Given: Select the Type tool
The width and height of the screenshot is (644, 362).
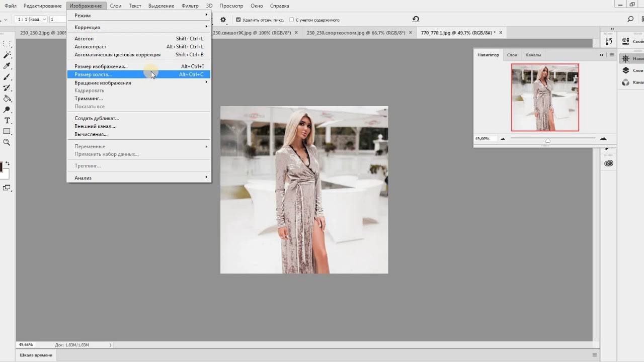Looking at the screenshot, I should (7, 121).
